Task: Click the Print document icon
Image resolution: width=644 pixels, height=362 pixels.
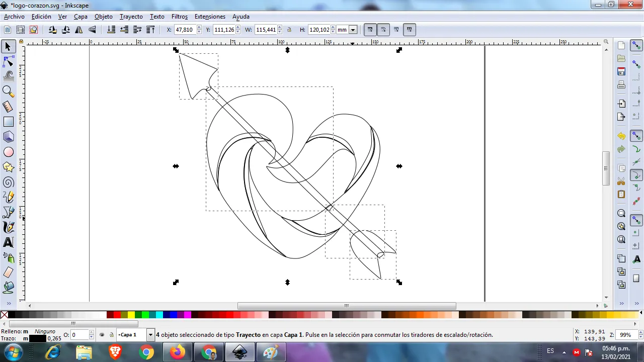Action: (621, 84)
